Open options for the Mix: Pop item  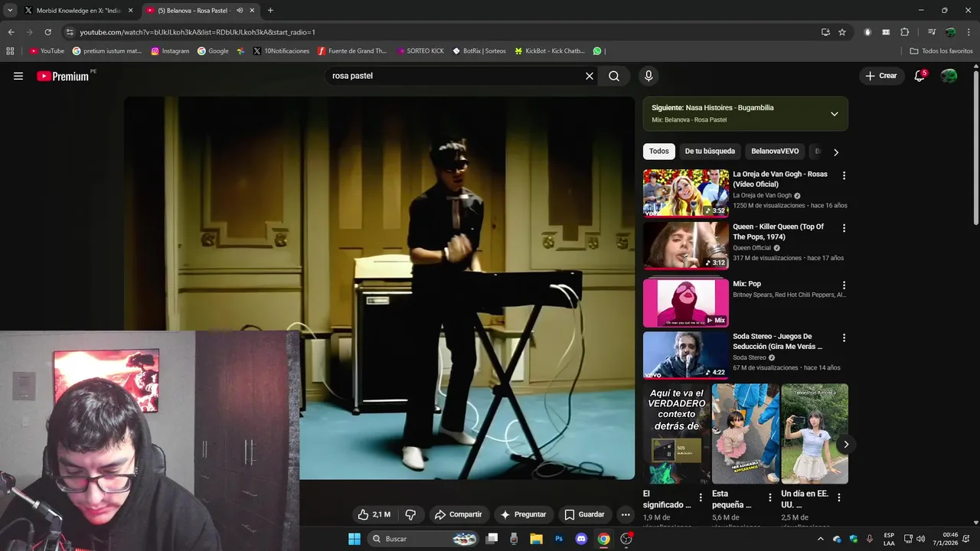pyautogui.click(x=844, y=285)
